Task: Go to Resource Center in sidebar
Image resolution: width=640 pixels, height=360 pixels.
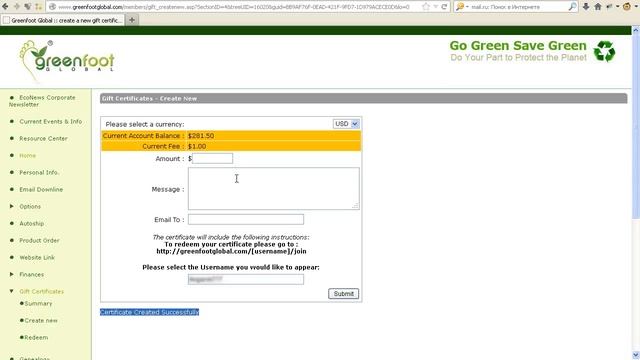Action: click(x=43, y=139)
